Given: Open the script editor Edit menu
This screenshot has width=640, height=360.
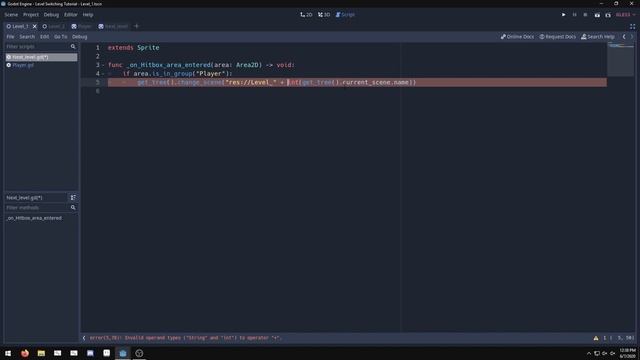Looking at the screenshot, I should [x=44, y=37].
